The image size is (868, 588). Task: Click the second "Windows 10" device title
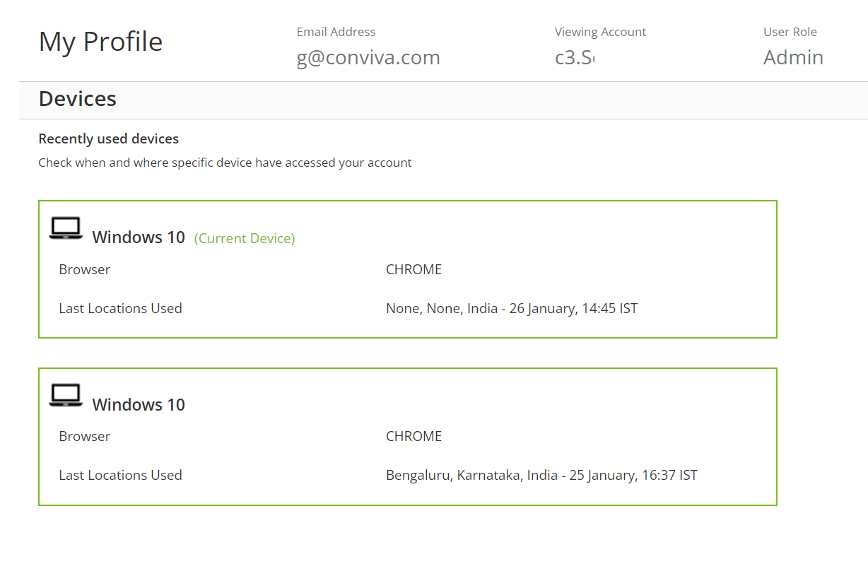click(139, 404)
